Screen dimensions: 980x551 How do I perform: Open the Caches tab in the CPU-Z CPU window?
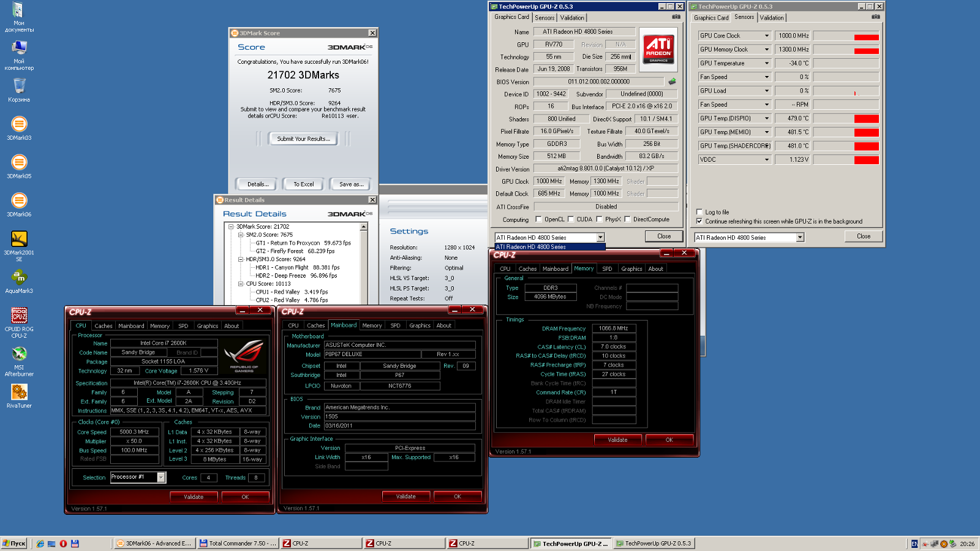tap(104, 326)
